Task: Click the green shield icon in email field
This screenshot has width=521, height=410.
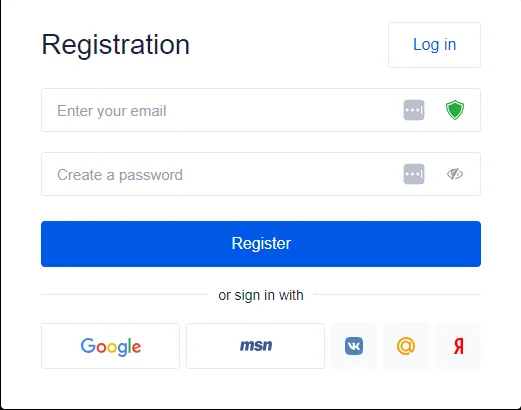Action: pos(455,110)
